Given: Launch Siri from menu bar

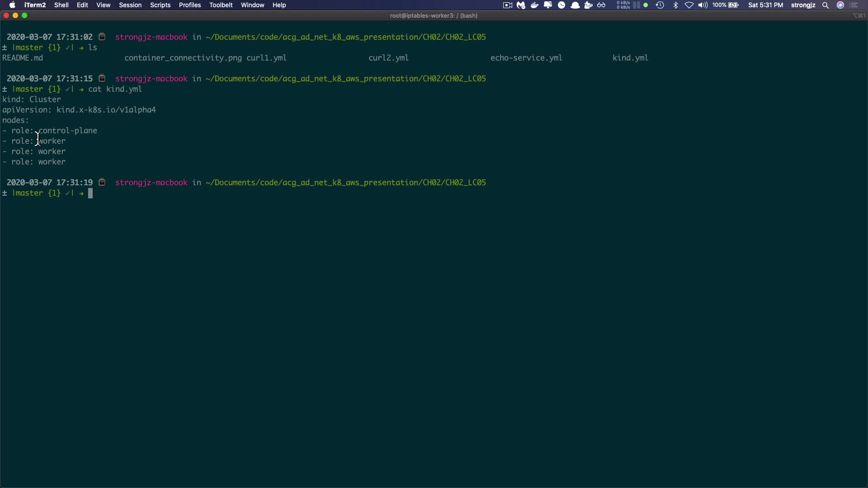Looking at the screenshot, I should [840, 5].
